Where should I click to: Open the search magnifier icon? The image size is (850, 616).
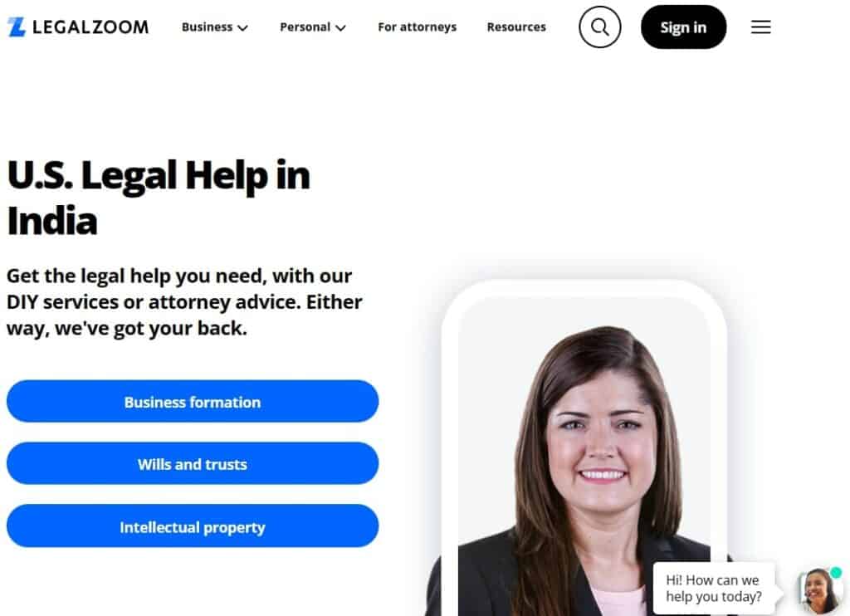599,27
